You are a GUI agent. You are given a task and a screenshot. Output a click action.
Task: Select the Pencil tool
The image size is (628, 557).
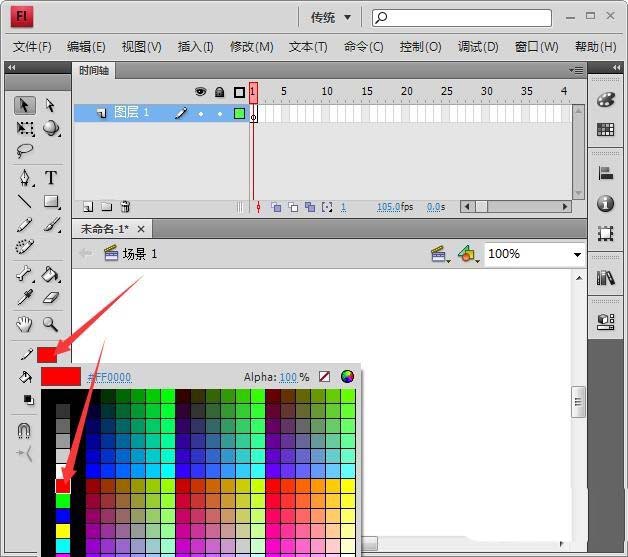[x=25, y=225]
